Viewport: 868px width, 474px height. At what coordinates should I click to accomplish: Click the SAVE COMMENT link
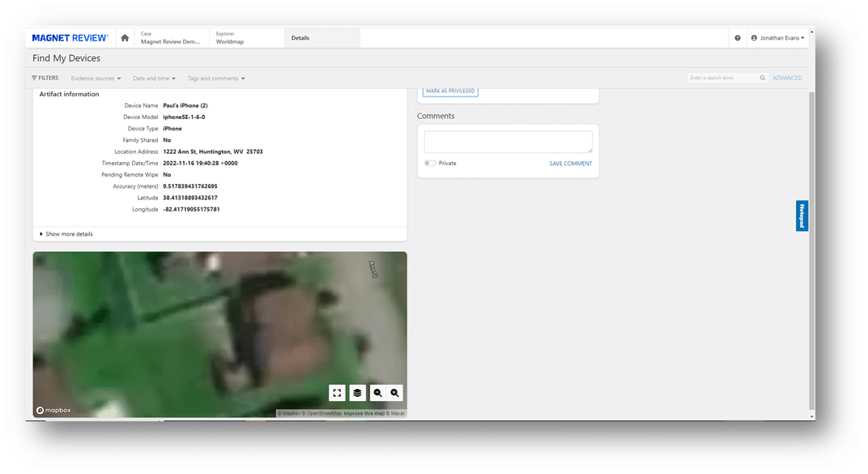pos(570,163)
